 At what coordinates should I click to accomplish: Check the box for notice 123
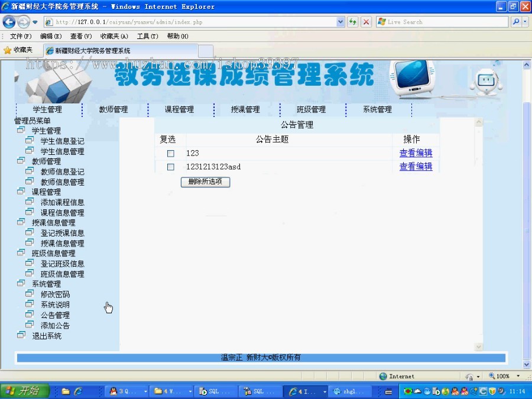pos(171,153)
